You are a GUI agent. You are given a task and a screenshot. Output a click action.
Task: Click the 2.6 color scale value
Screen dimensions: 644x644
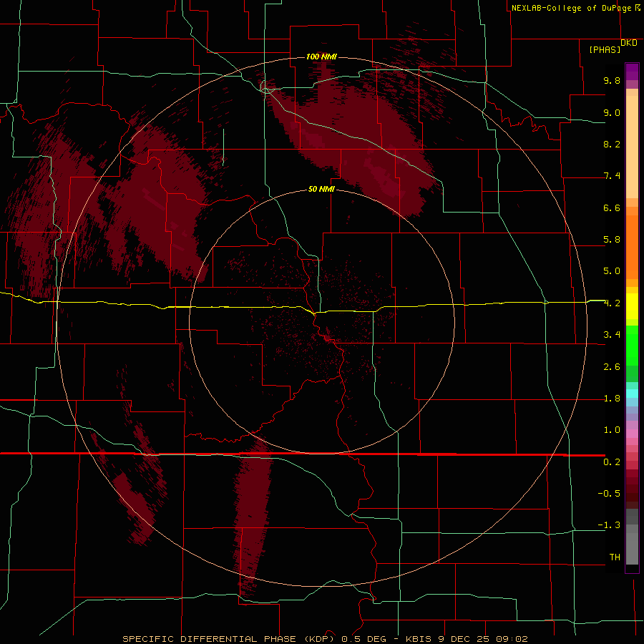pyautogui.click(x=612, y=367)
